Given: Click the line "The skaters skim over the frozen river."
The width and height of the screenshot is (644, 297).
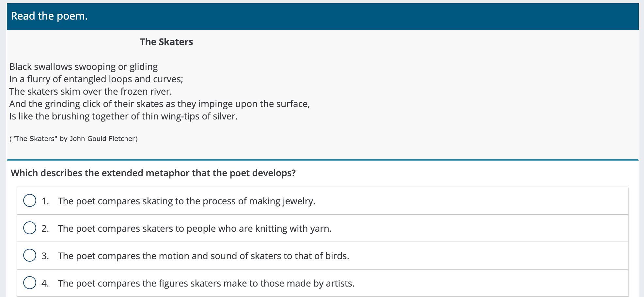Looking at the screenshot, I should (90, 91).
